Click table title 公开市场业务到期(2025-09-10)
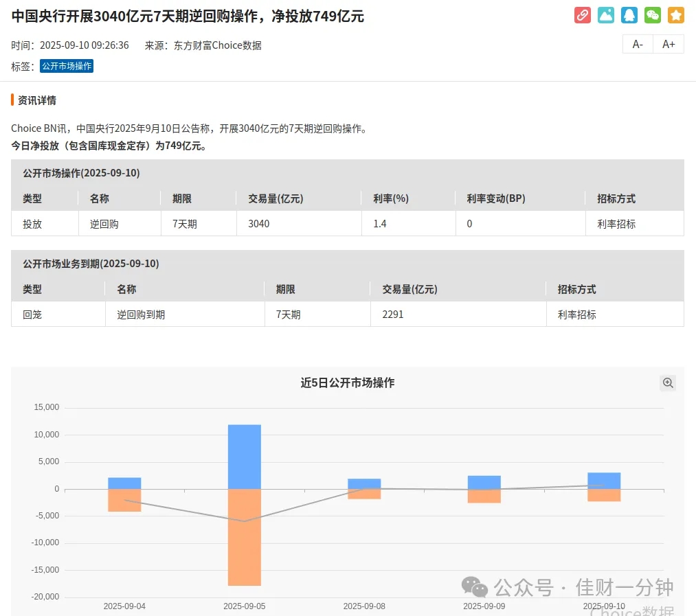Screen dimensions: 696x616 point(91,264)
